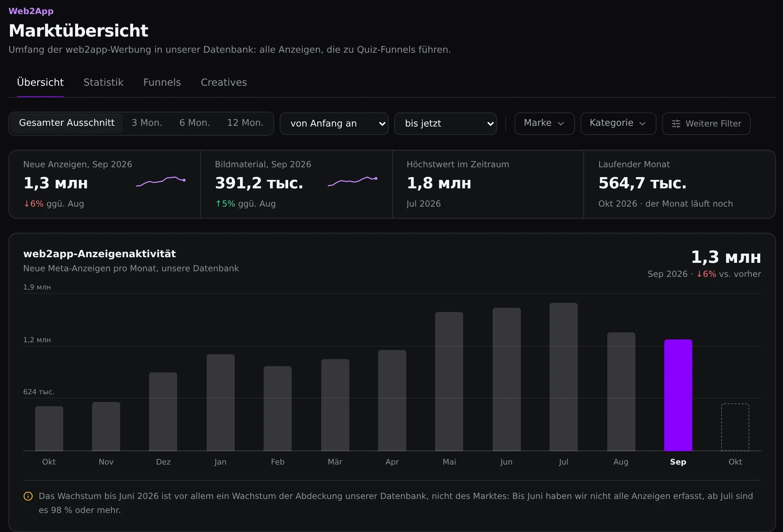Click the purple Sep bar in chart
The image size is (783, 532).
click(678, 395)
